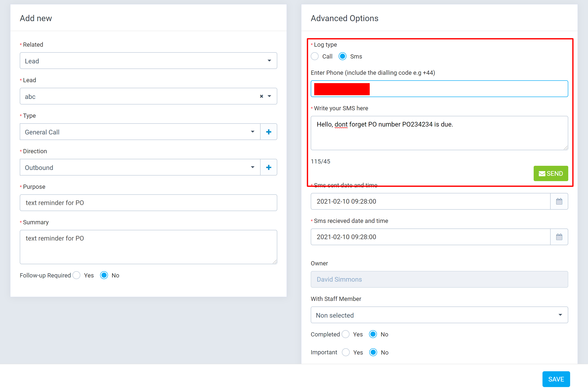This screenshot has height=391, width=588.
Task: Select the Sms log type radio
Action: [342, 56]
